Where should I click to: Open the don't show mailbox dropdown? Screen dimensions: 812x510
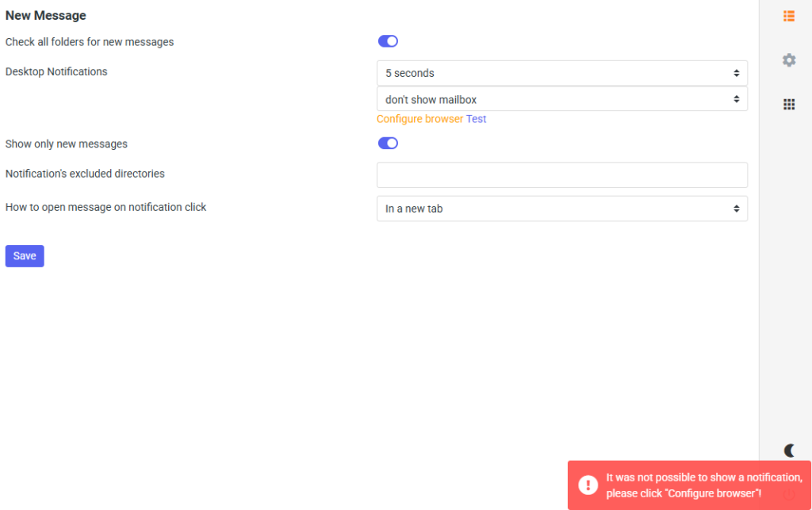click(562, 99)
